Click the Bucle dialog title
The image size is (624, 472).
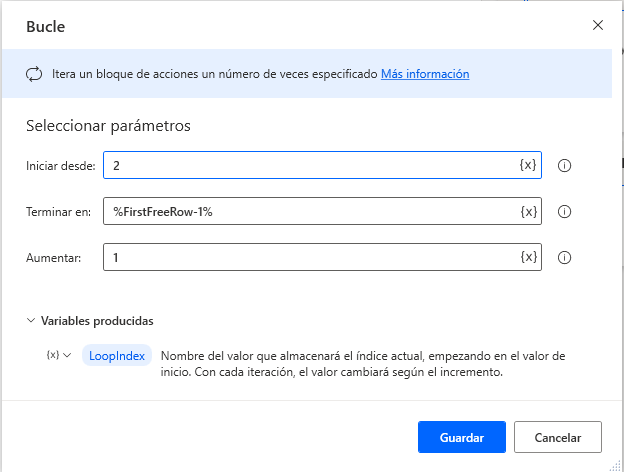click(46, 26)
